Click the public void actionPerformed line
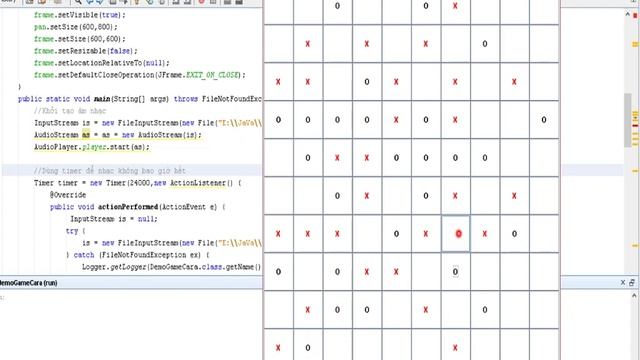Image resolution: width=640 pixels, height=360 pixels. click(x=138, y=207)
